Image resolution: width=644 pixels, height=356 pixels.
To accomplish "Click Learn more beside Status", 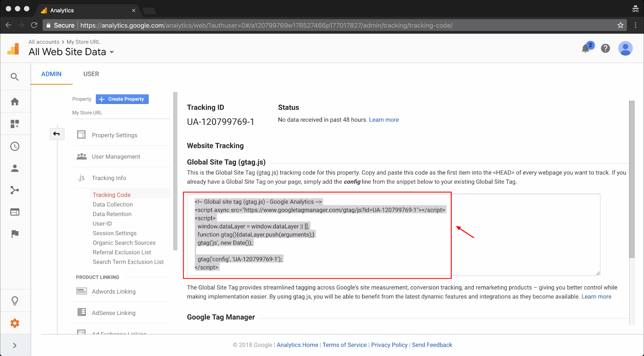I will 384,120.
